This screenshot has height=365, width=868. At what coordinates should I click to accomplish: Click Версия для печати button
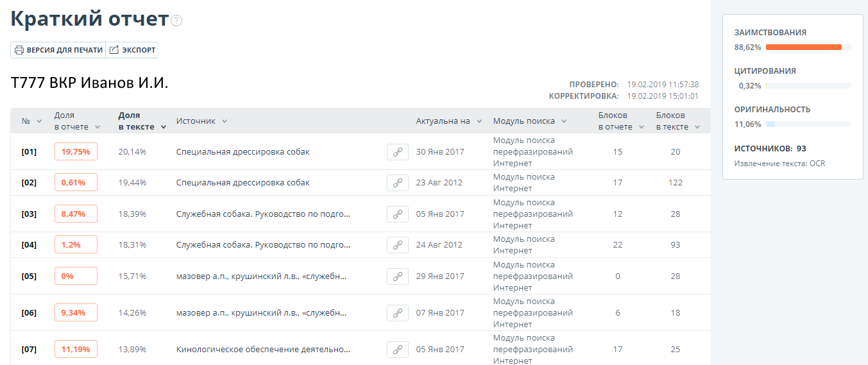pos(58,50)
